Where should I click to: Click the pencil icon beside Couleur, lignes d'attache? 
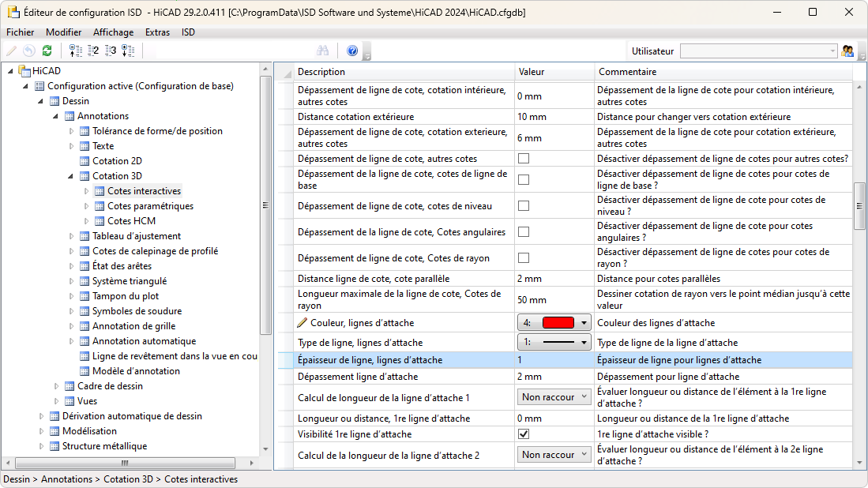[302, 322]
